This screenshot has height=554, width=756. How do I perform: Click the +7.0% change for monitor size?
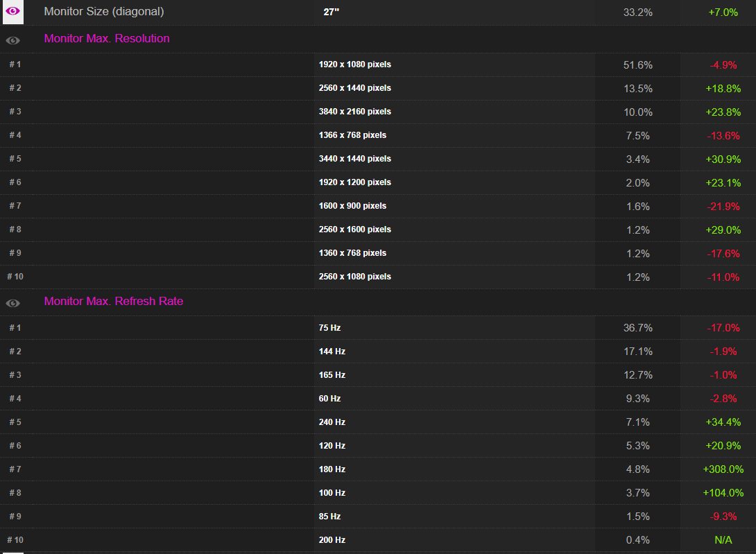[x=723, y=12]
